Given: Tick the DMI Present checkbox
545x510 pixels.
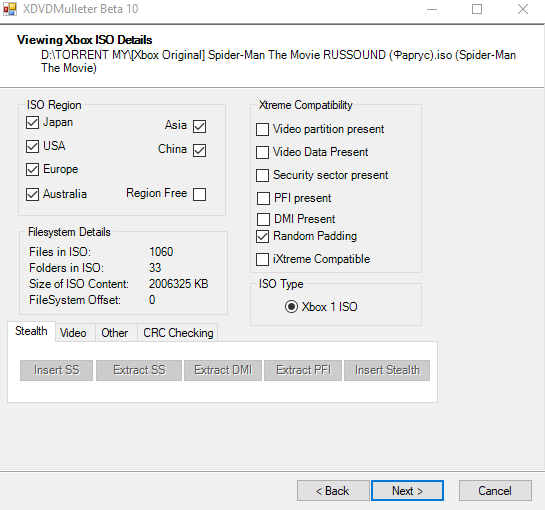Looking at the screenshot, I should (263, 219).
